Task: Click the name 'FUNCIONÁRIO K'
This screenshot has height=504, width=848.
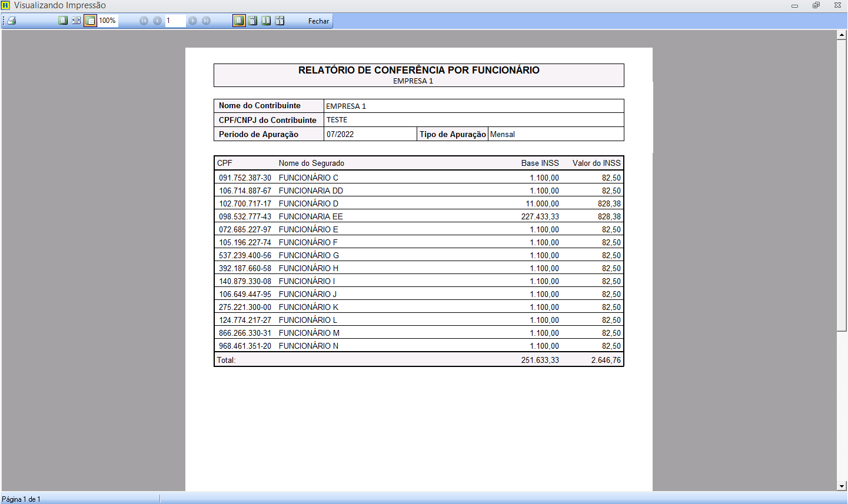Action: [x=308, y=307]
